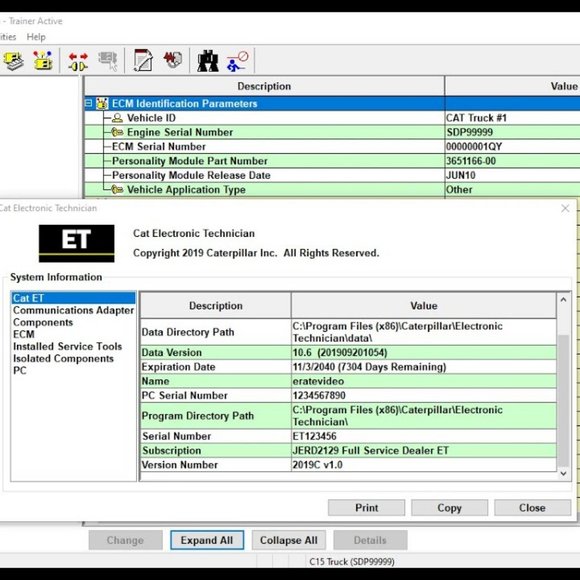Click the printer-and-ECM toolbar icon
This screenshot has width=580, height=580.
tap(13, 61)
